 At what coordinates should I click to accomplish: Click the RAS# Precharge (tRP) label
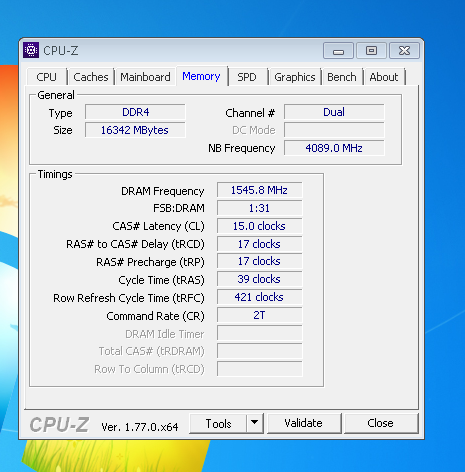[150, 262]
